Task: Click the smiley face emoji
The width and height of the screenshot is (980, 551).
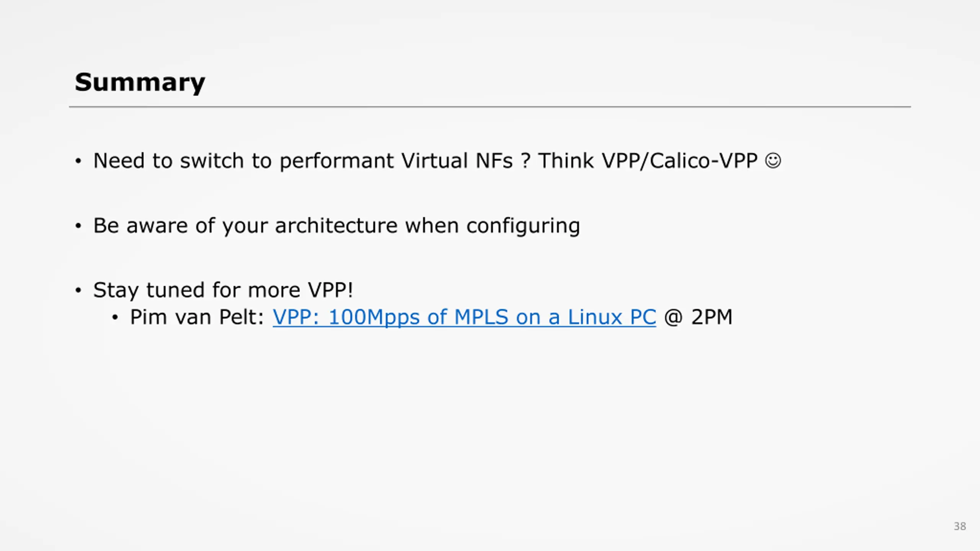Action: click(773, 161)
